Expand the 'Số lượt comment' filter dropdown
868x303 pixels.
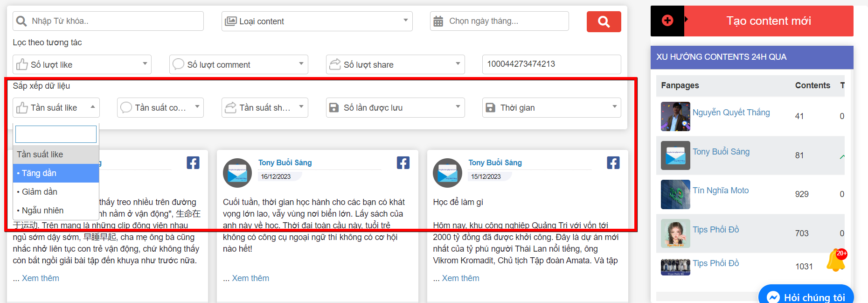[238, 64]
